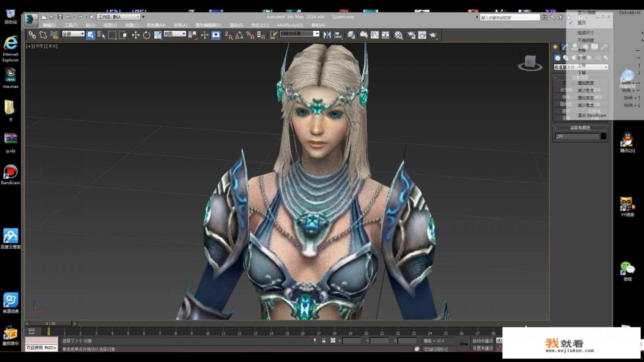644x362 pixels.
Task: Open the reference coordinate system '视图' dropdown
Action: point(174,34)
